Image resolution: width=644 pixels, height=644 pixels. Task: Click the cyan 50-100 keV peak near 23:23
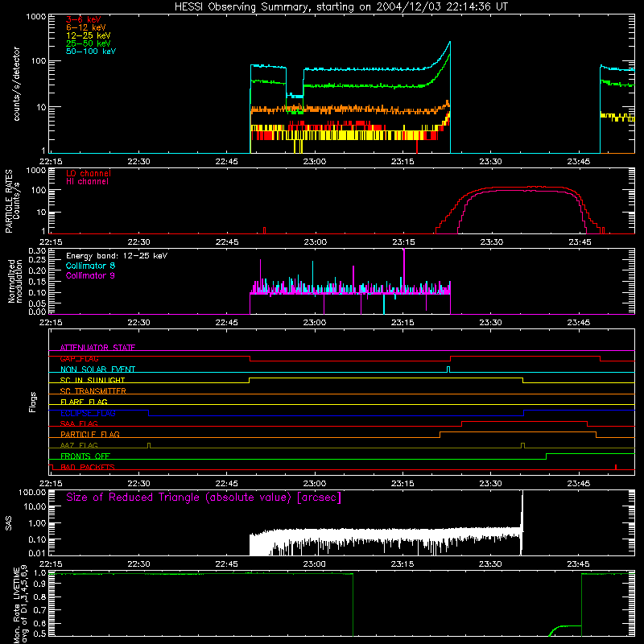point(450,42)
